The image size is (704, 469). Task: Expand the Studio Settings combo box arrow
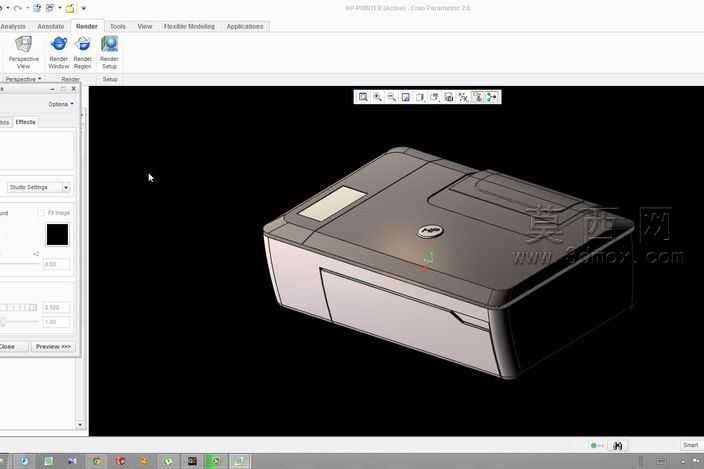click(66, 188)
